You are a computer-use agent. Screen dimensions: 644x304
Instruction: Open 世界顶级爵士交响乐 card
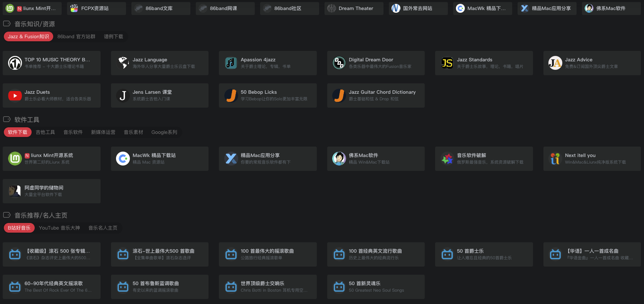click(x=268, y=287)
